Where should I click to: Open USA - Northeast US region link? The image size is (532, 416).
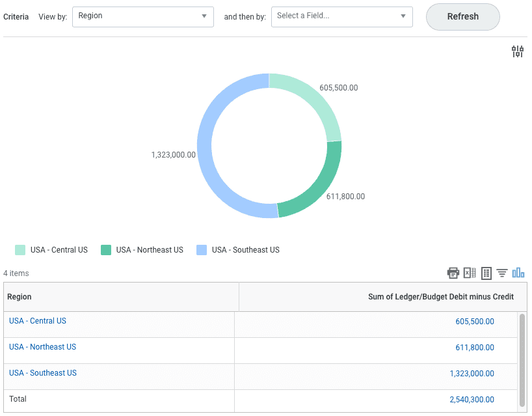42,347
